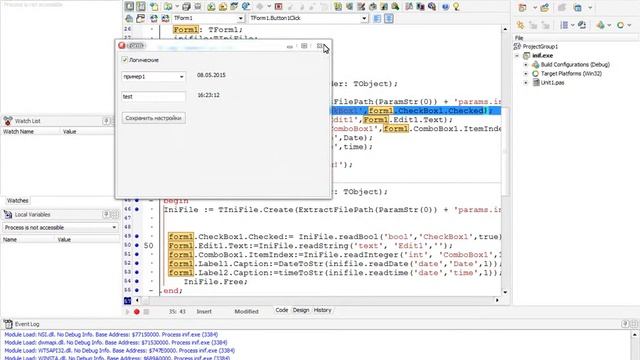The width and height of the screenshot is (640, 360).
Task: Expand Target Platforms (Win32) node
Action: (x=526, y=73)
